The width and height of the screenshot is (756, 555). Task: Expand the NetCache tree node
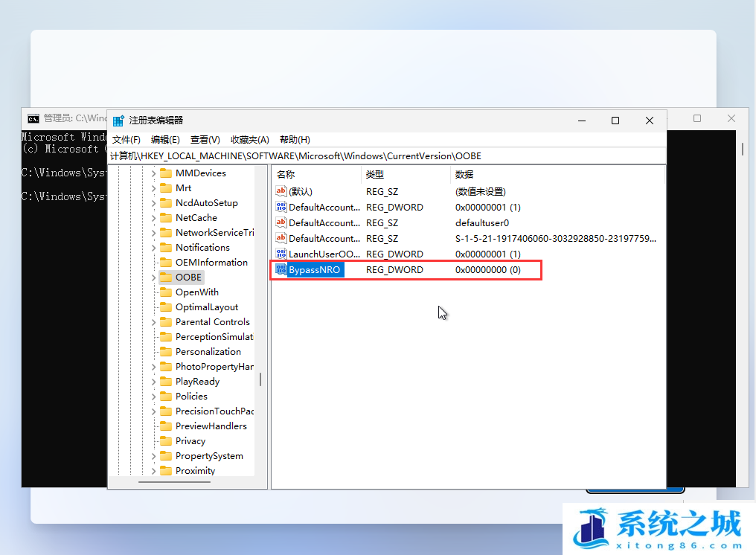point(154,218)
